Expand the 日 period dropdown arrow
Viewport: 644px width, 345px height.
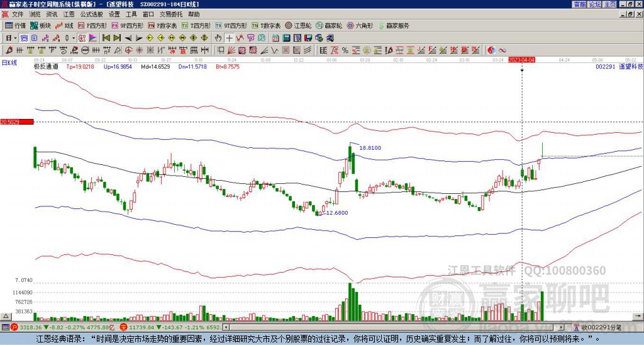[x=16, y=38]
